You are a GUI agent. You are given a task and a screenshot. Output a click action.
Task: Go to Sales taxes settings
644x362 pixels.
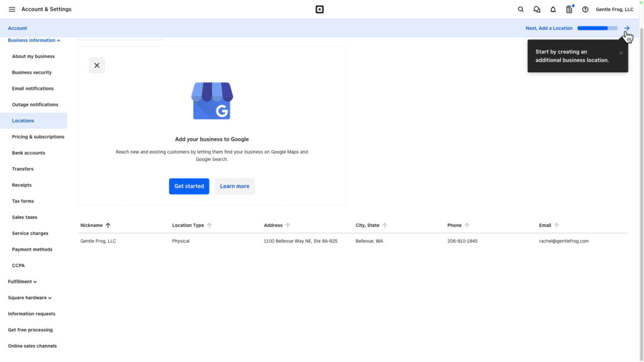tap(25, 217)
